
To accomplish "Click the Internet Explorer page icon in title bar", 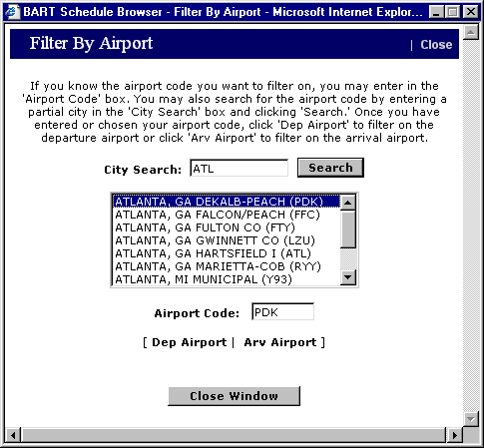I will point(12,12).
